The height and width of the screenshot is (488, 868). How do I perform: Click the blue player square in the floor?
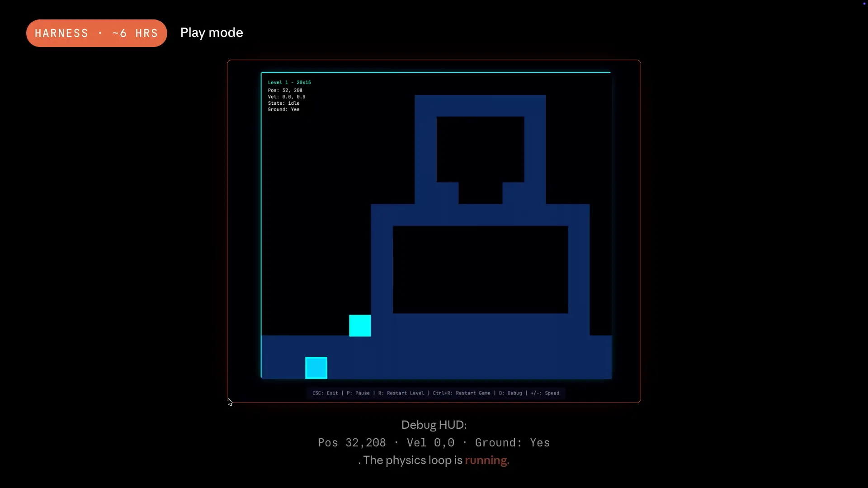click(316, 368)
